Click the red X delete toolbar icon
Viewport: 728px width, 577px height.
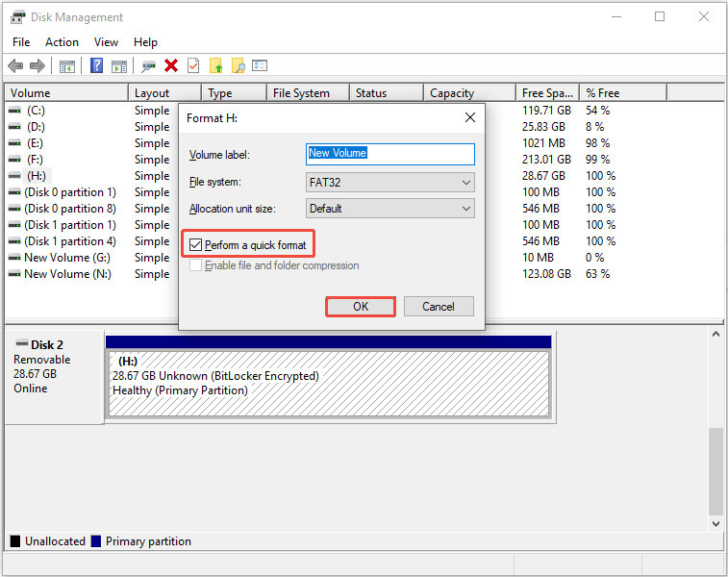click(x=171, y=66)
